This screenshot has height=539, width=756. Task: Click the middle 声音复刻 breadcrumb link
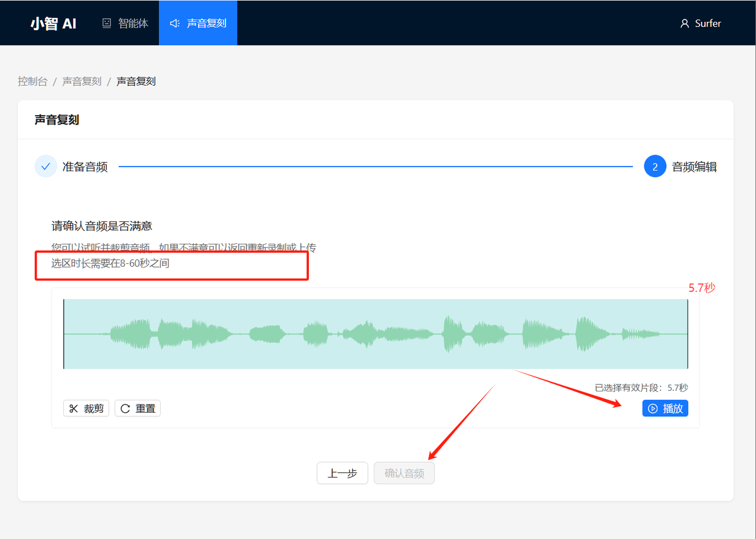82,81
